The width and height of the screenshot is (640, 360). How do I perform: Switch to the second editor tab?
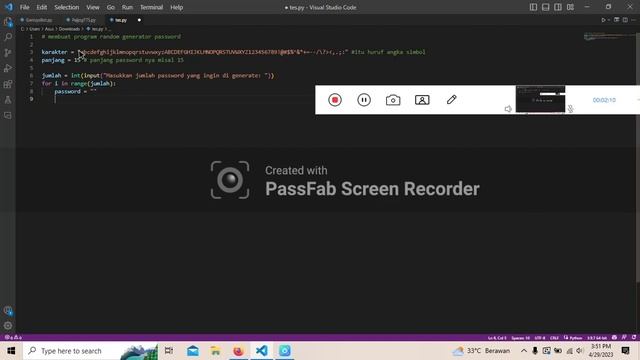pyautogui.click(x=84, y=20)
